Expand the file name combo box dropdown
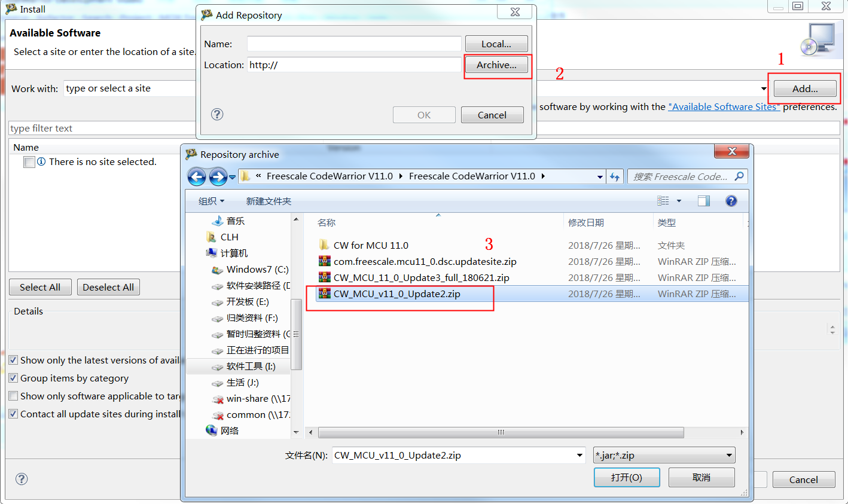This screenshot has height=504, width=848. [579, 455]
